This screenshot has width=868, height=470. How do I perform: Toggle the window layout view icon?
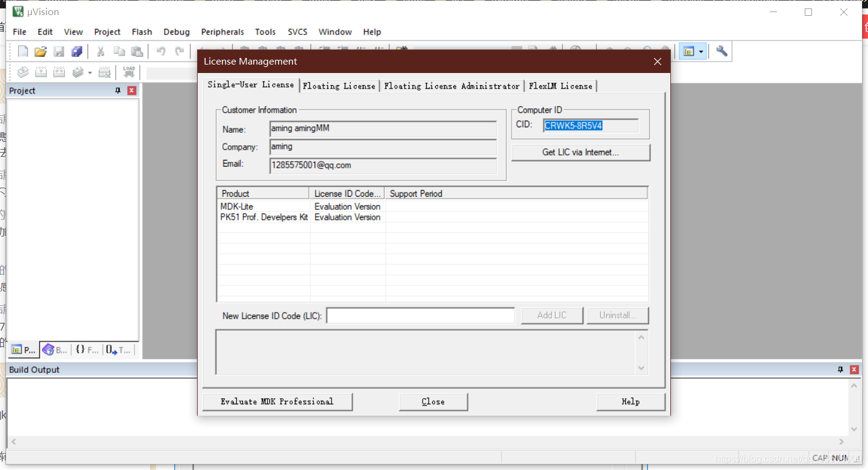(x=688, y=52)
